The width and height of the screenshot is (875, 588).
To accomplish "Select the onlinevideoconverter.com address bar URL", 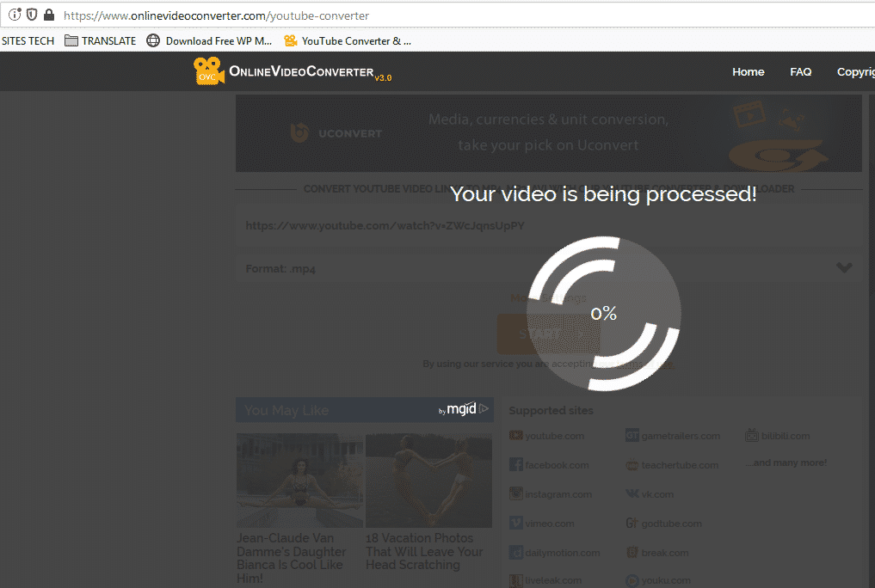I will point(216,15).
